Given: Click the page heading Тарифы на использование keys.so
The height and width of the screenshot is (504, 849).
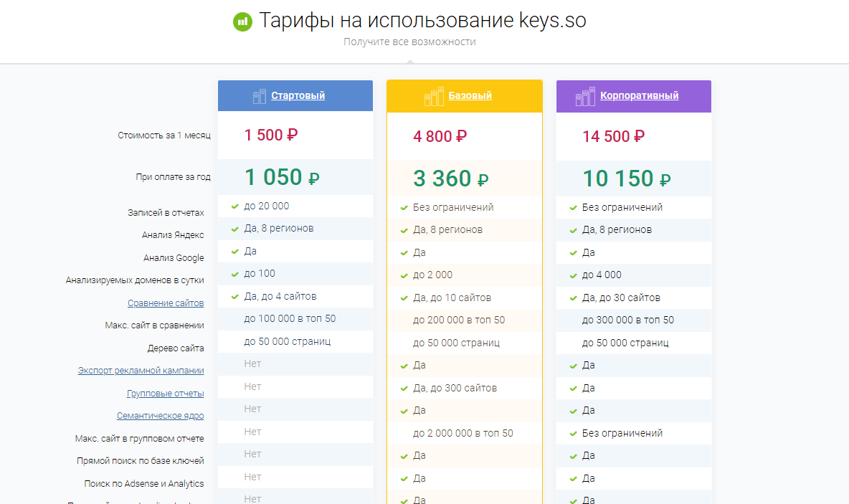Looking at the screenshot, I should (x=422, y=21).
